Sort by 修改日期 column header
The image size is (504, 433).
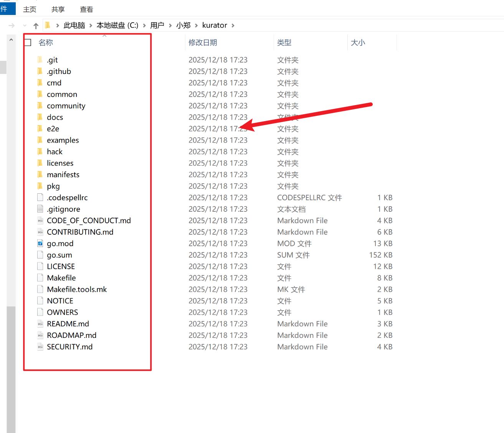[x=203, y=43]
